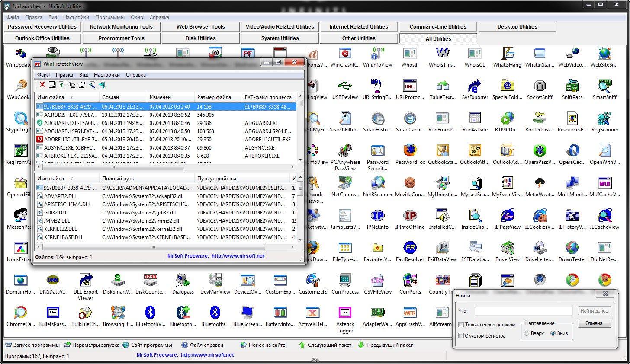Open nirsoft.net link in WinPrefetchView status bar
Image resolution: width=630 pixels, height=364 pixels.
point(238,256)
